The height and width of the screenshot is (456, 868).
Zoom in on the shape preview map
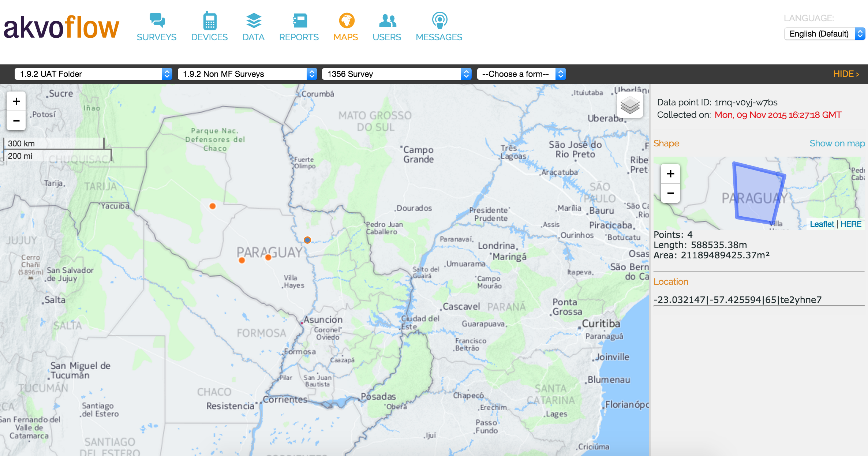click(670, 174)
